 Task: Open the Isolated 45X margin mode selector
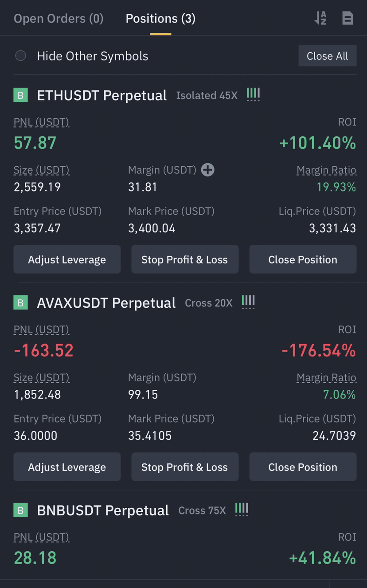207,95
